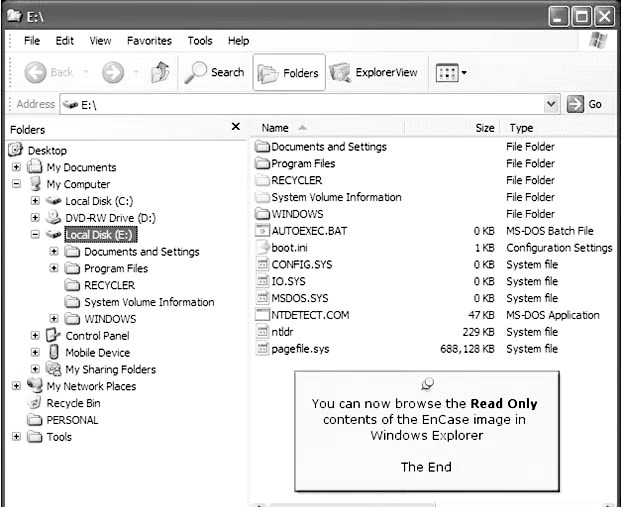Image resolution: width=621 pixels, height=507 pixels.
Task: Click the Back navigation arrow
Action: pos(50,73)
